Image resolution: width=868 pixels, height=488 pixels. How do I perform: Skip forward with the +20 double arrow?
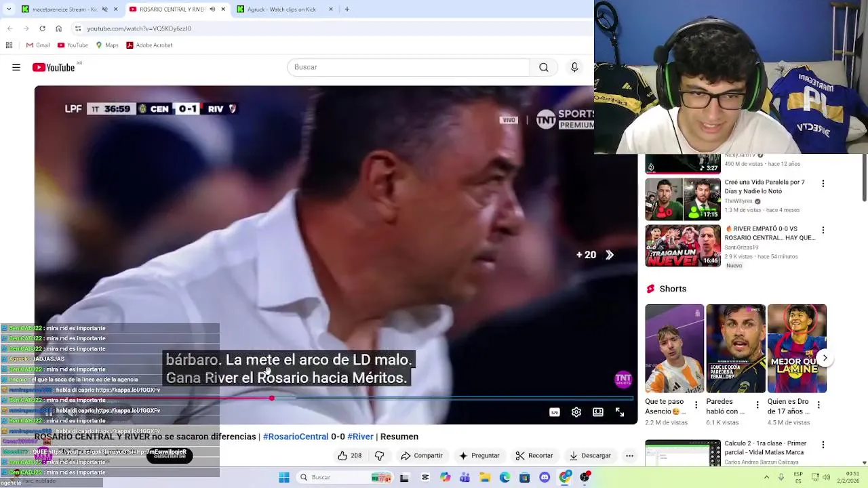tap(595, 255)
